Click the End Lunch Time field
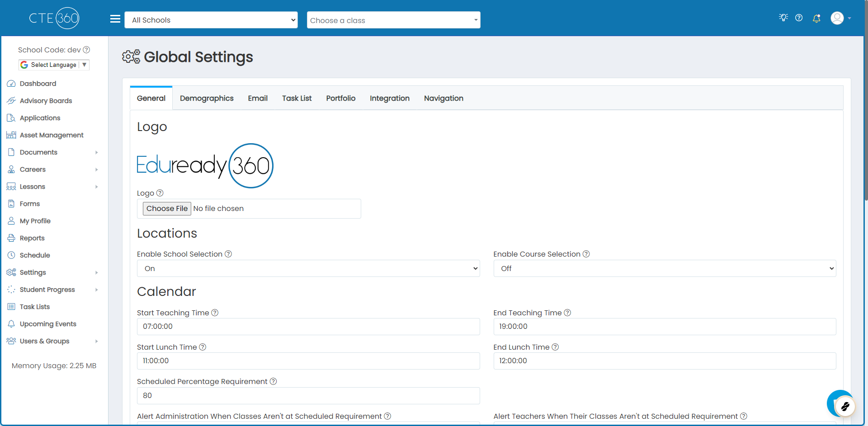Screen dimensions: 868x426 pos(665,361)
